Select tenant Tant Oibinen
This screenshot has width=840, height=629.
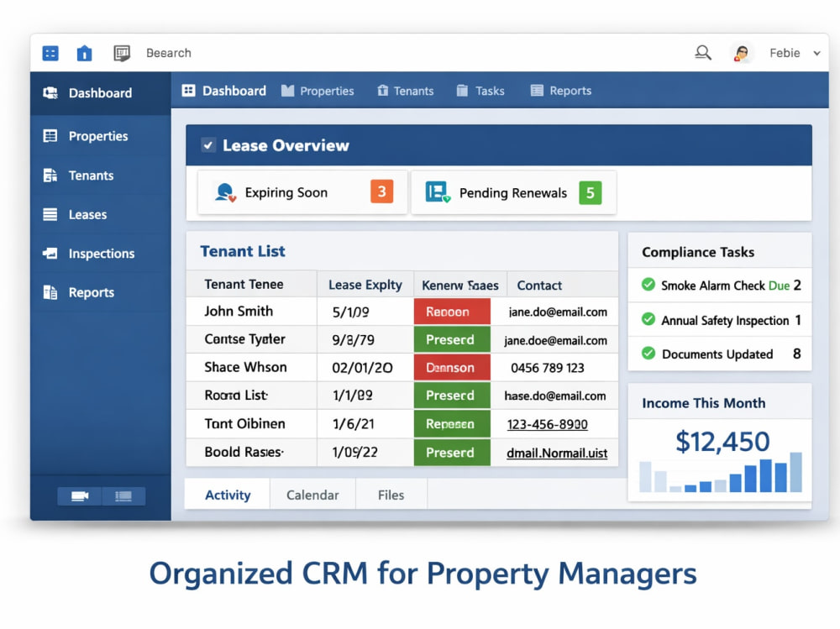(244, 424)
